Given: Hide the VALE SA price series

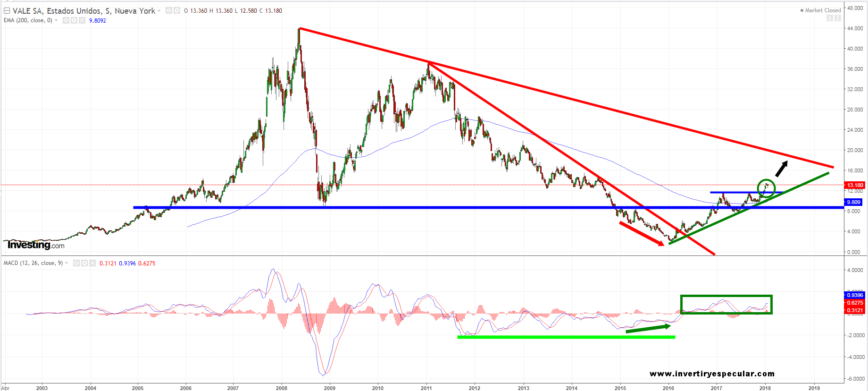Looking at the screenshot, I should pyautogui.click(x=168, y=10).
